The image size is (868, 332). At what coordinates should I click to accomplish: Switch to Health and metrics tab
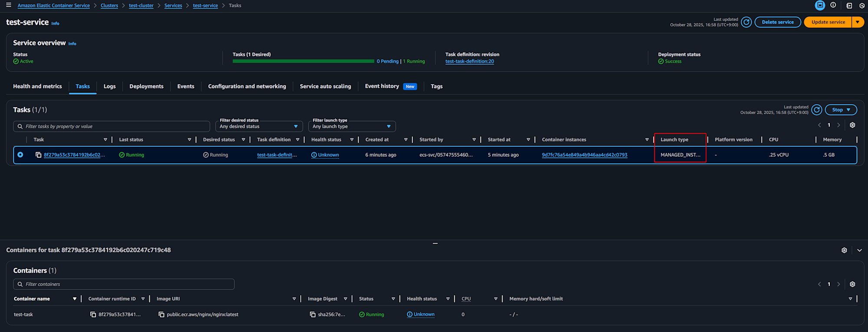37,86
